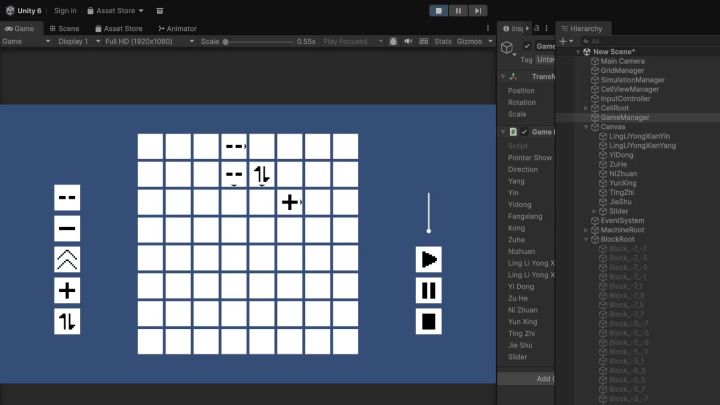Toggle the mute audio icon in Game view
Image resolution: width=720 pixels, height=405 pixels.
[408, 41]
